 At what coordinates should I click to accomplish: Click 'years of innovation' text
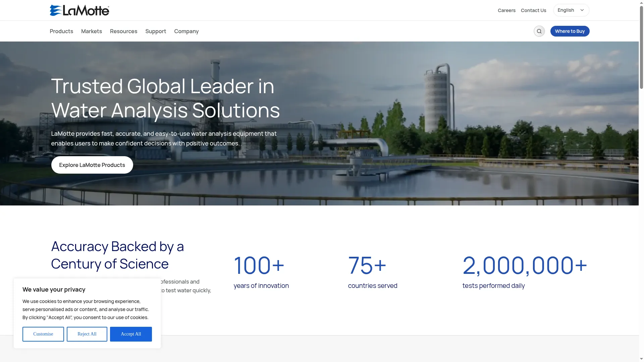(x=261, y=286)
